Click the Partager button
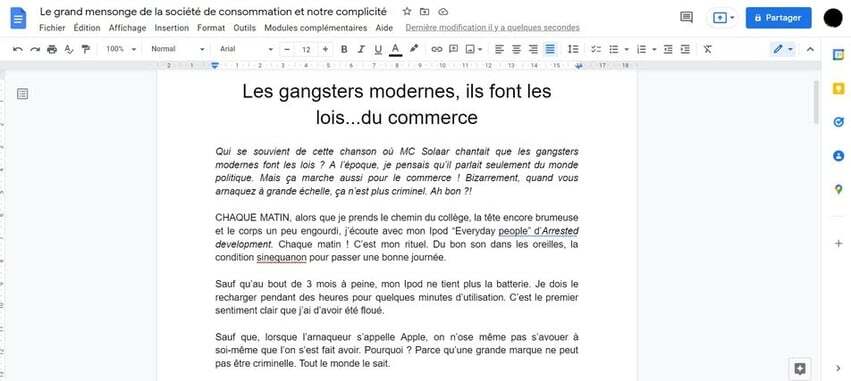The image size is (851, 381). coord(778,18)
